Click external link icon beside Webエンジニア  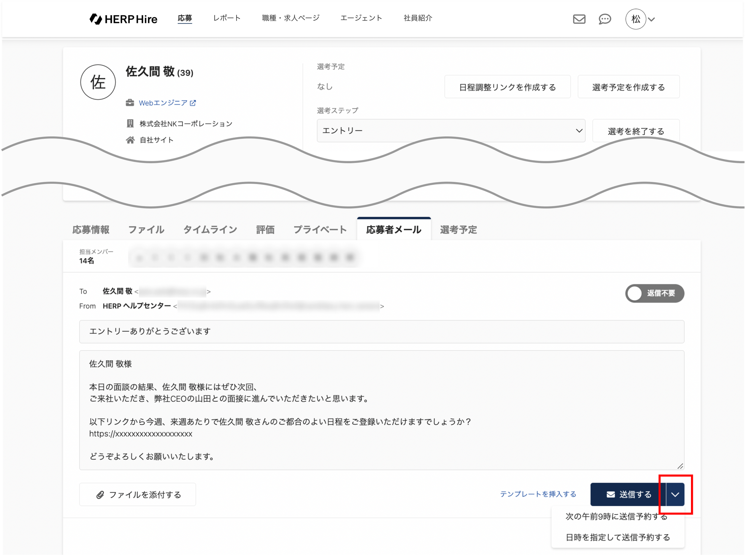[193, 103]
